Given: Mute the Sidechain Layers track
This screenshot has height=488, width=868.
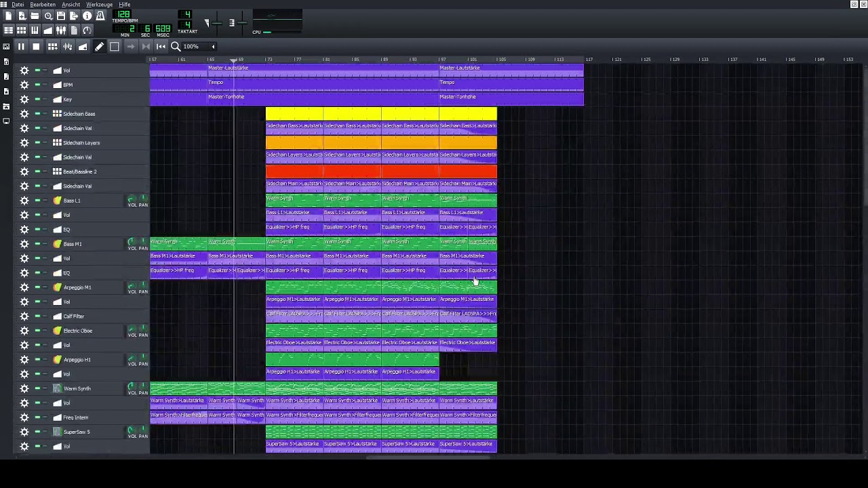Looking at the screenshot, I should [37, 143].
